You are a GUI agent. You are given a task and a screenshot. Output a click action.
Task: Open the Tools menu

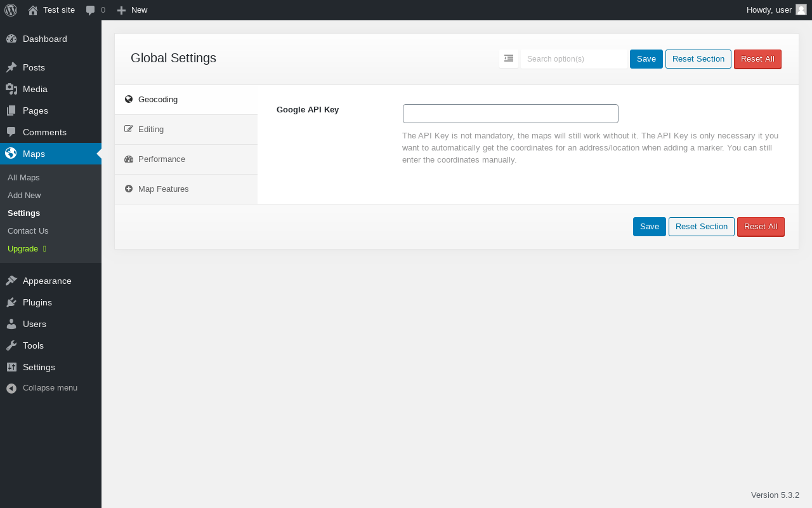[33, 346]
